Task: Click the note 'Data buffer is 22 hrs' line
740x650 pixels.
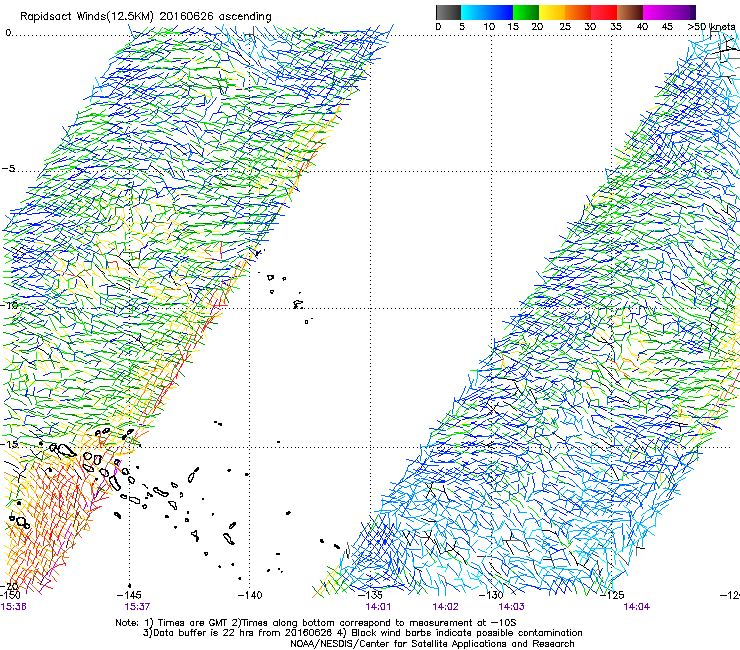Action: click(x=362, y=633)
